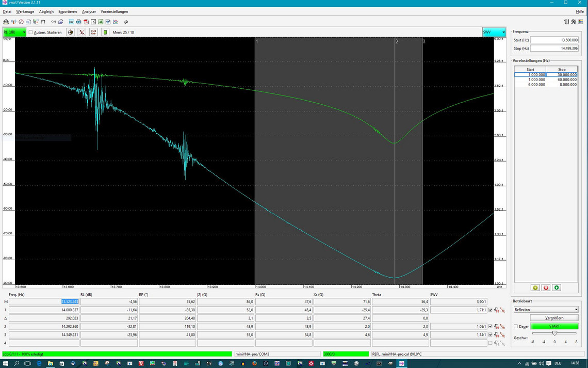Click the taskbar clock showing 14:38
The image size is (588, 368).
pyautogui.click(x=575, y=363)
